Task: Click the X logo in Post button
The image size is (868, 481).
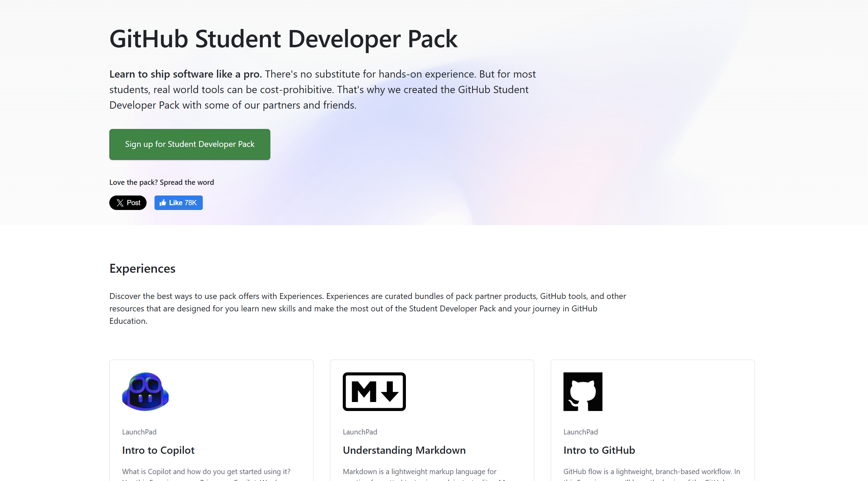Action: pos(120,203)
